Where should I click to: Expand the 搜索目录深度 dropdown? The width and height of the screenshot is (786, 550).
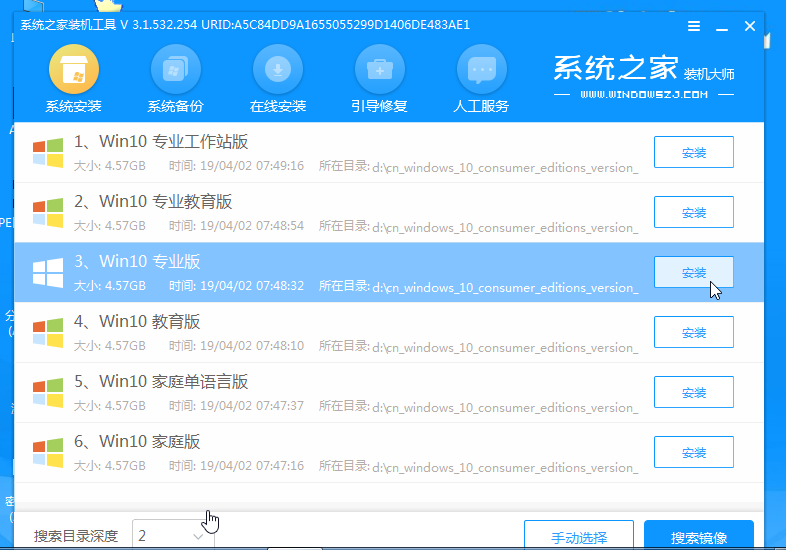pos(198,536)
